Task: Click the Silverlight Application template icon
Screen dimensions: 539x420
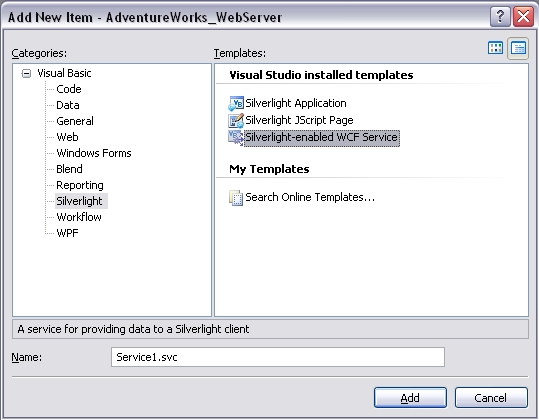Action: click(236, 103)
